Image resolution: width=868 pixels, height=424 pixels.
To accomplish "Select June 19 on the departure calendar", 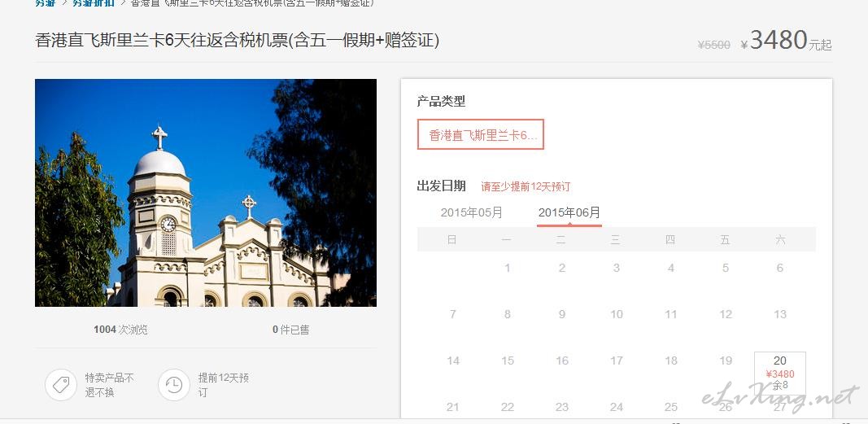I will pos(726,361).
